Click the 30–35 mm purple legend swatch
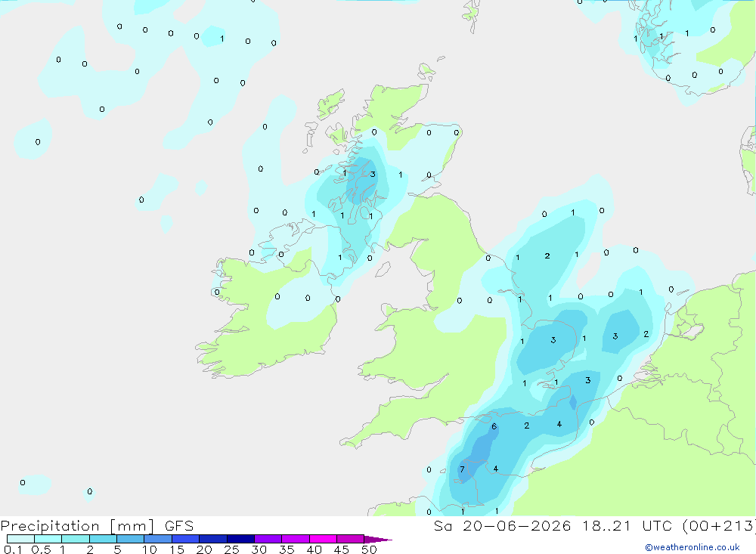This screenshot has height=554, width=756. (268, 539)
